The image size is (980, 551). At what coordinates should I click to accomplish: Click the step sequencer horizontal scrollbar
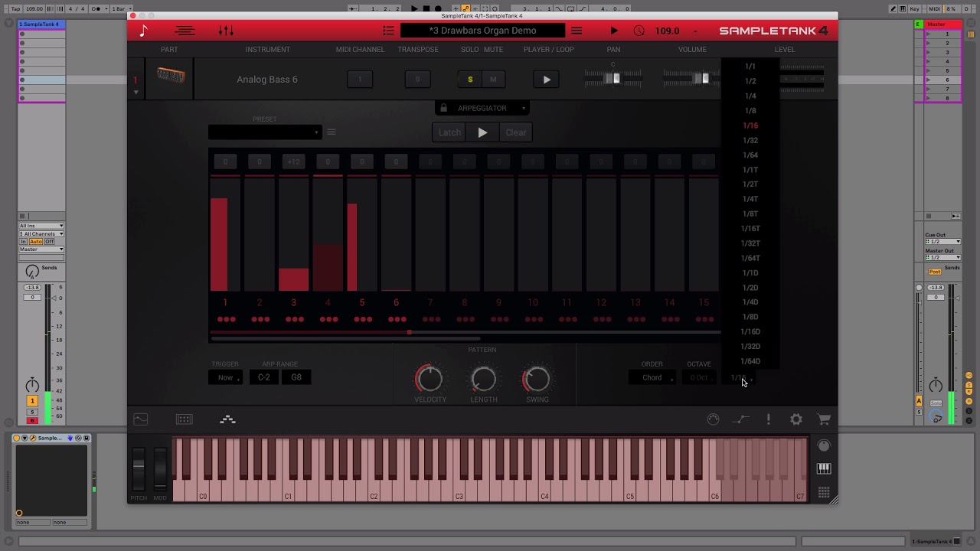tap(345, 337)
